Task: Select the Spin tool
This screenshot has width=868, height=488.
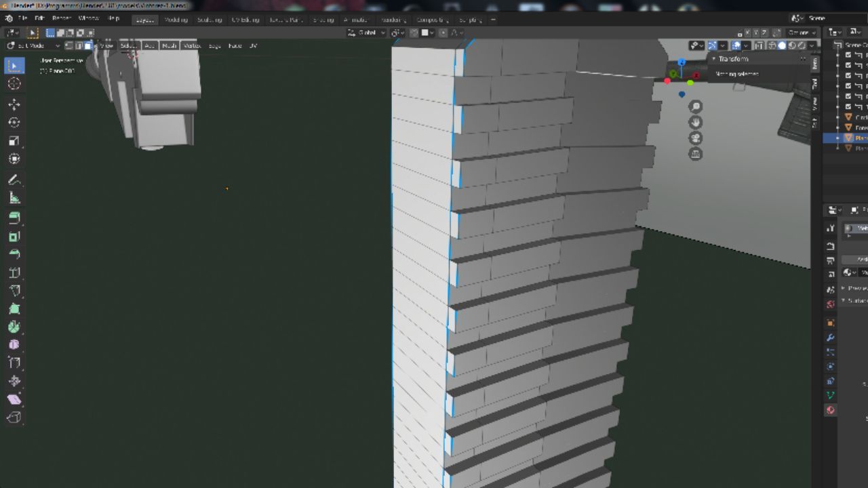Action: (14, 327)
